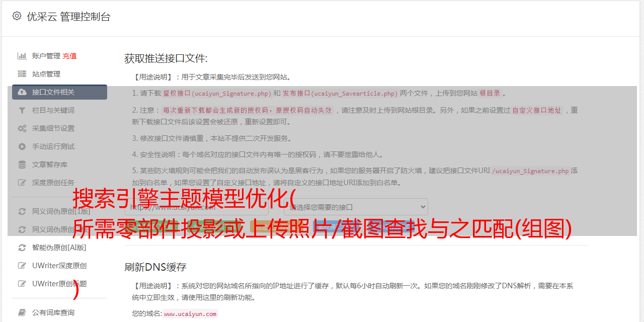Click the edit icon for 深度原创任务
Viewport: 644px width, 322px height.
(x=22, y=183)
